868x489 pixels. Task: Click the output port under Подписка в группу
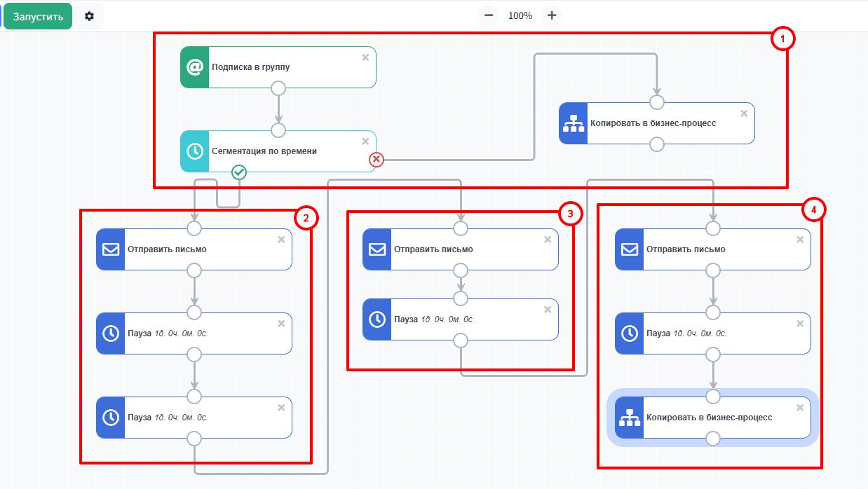tap(278, 88)
